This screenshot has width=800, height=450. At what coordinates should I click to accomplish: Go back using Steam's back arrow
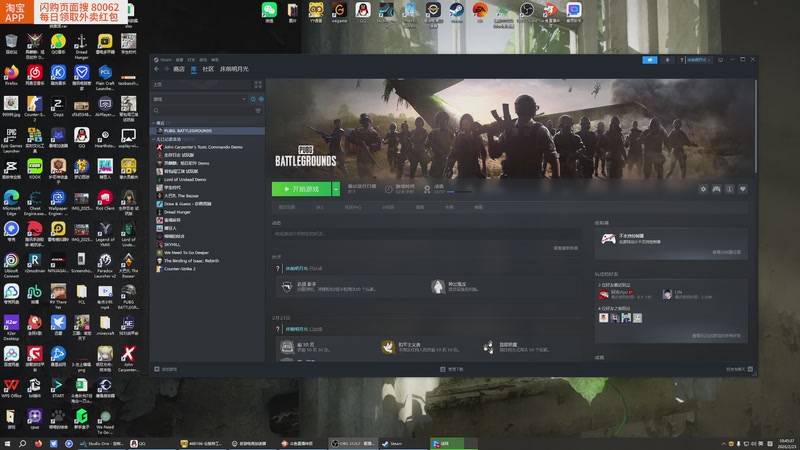point(157,69)
